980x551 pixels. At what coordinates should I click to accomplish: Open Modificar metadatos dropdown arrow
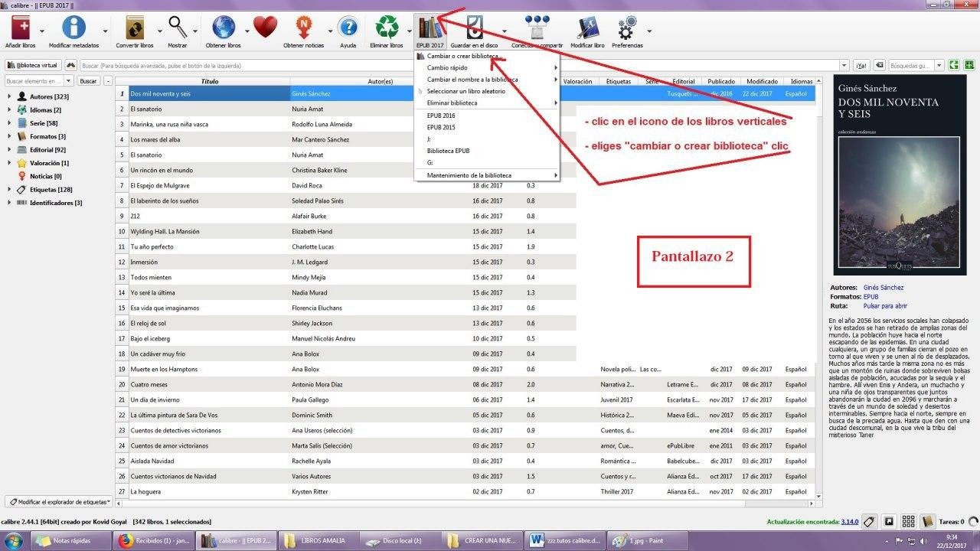(106, 32)
